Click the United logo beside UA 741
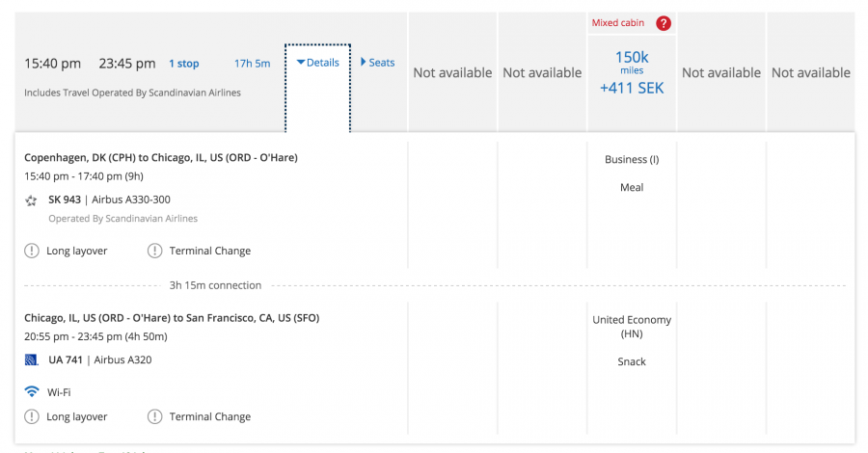The image size is (868, 453). pyautogui.click(x=32, y=360)
